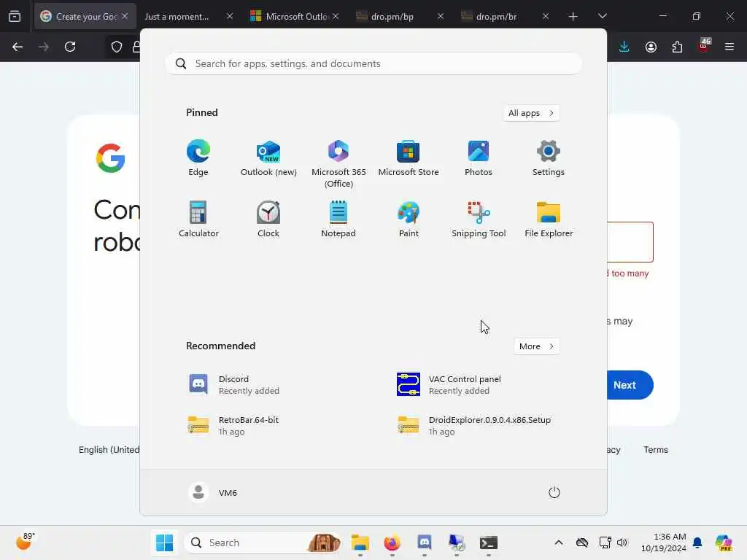Image resolution: width=747 pixels, height=560 pixels.
Task: Launch Photos app from Start menu
Action: coord(479,158)
